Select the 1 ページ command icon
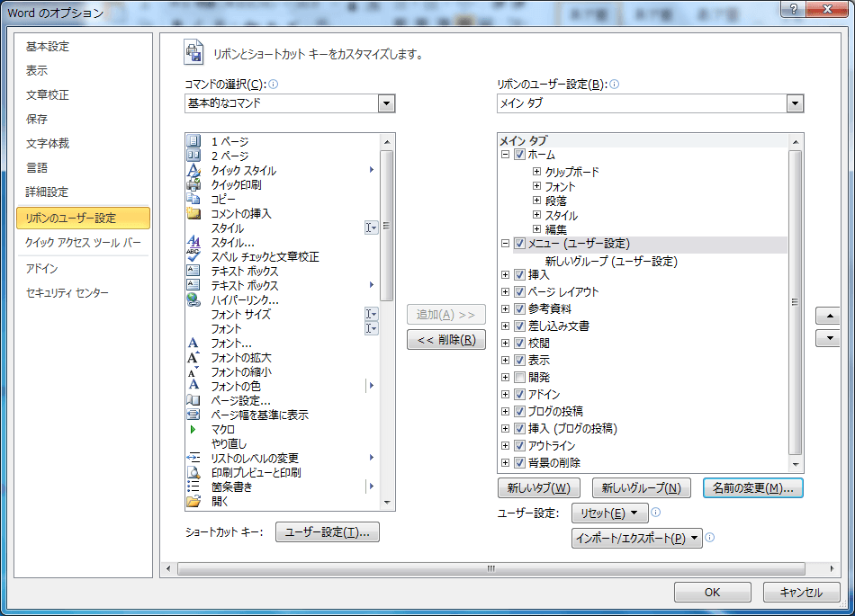855x616 pixels. pos(193,141)
